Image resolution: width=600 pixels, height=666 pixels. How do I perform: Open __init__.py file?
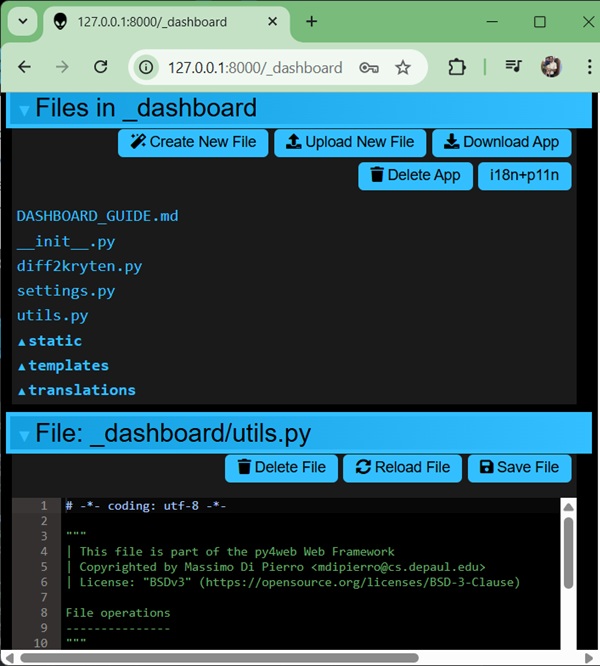(x=66, y=242)
